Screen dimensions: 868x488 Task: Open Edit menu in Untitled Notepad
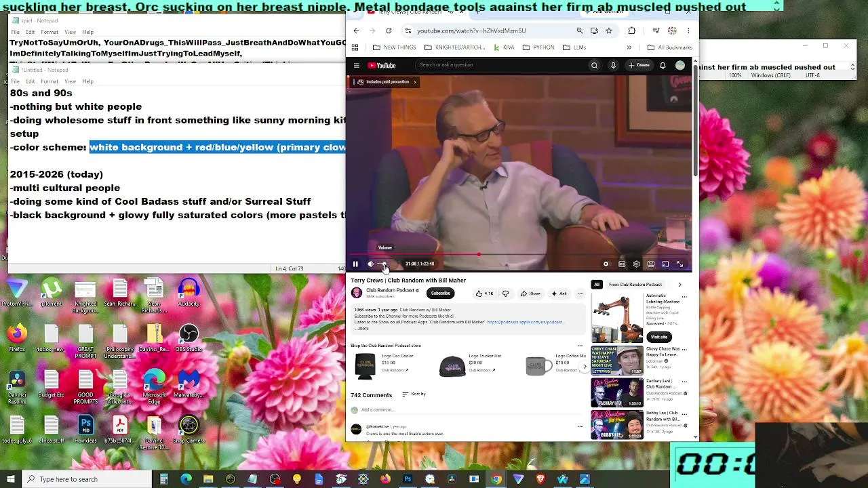pos(31,81)
